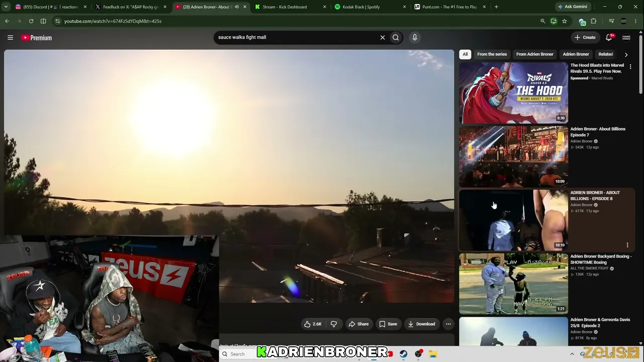Mute the Adrien Broner tab audio
The height and width of the screenshot is (362, 644).
click(x=236, y=7)
